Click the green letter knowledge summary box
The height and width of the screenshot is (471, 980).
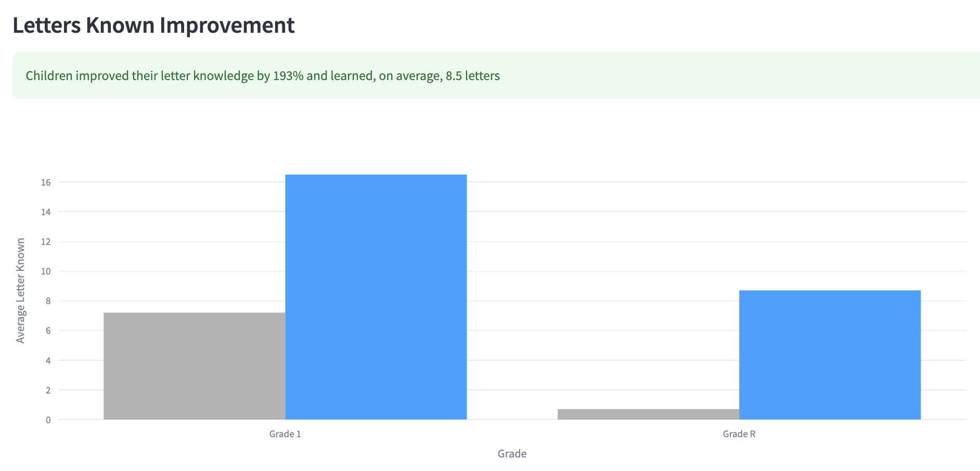496,75
